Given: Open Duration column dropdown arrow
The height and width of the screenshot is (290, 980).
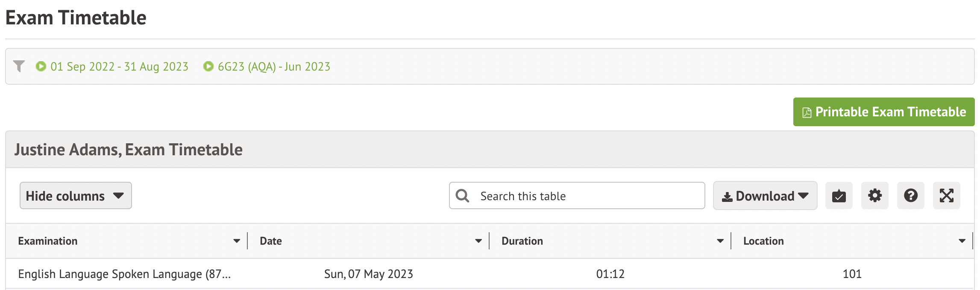Looking at the screenshot, I should pos(720,241).
